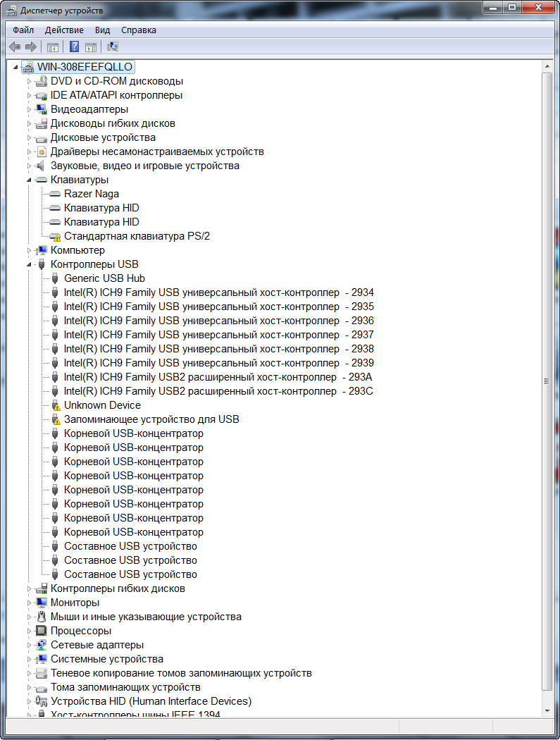Screen dimensions: 560x740
Task: Select the Unknown Device warning entry
Action: pos(102,405)
